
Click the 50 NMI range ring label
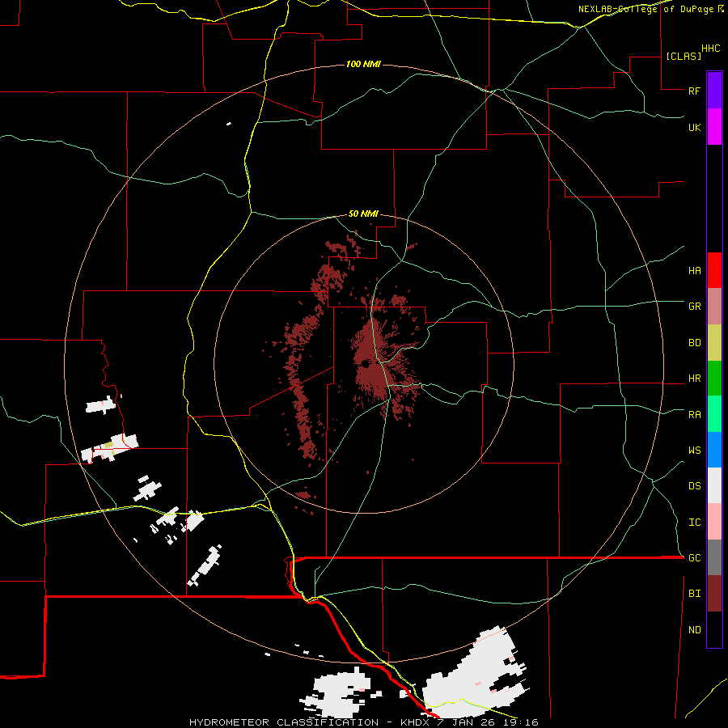363,214
